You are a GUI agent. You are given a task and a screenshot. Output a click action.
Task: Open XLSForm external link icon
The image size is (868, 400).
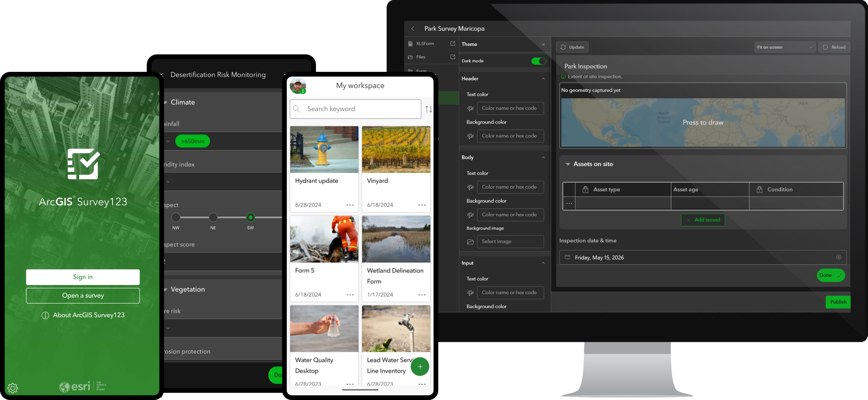(x=453, y=43)
